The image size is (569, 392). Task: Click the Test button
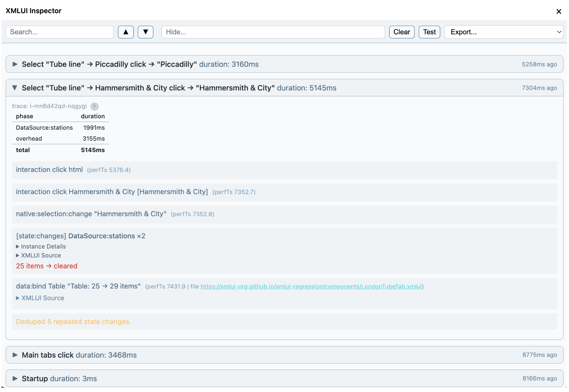pyautogui.click(x=429, y=32)
